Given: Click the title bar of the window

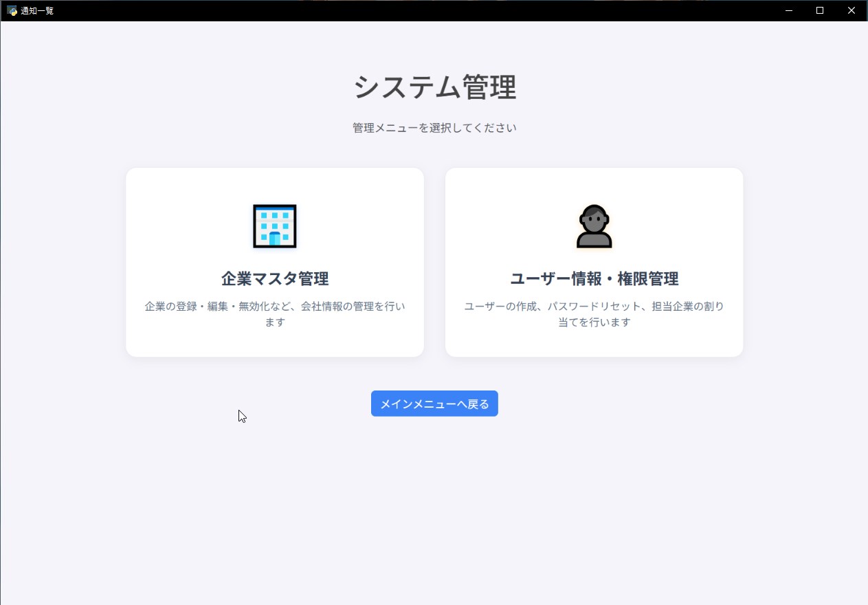Looking at the screenshot, I should [x=412, y=10].
